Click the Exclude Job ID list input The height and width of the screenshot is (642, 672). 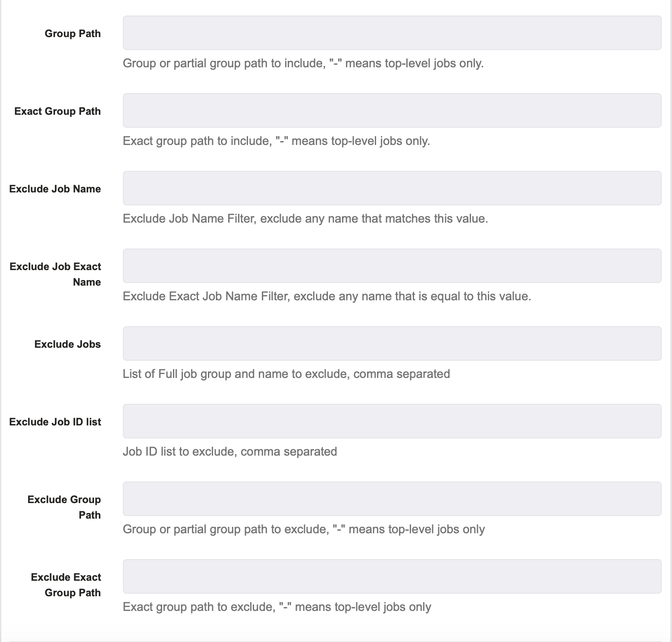[x=392, y=421]
